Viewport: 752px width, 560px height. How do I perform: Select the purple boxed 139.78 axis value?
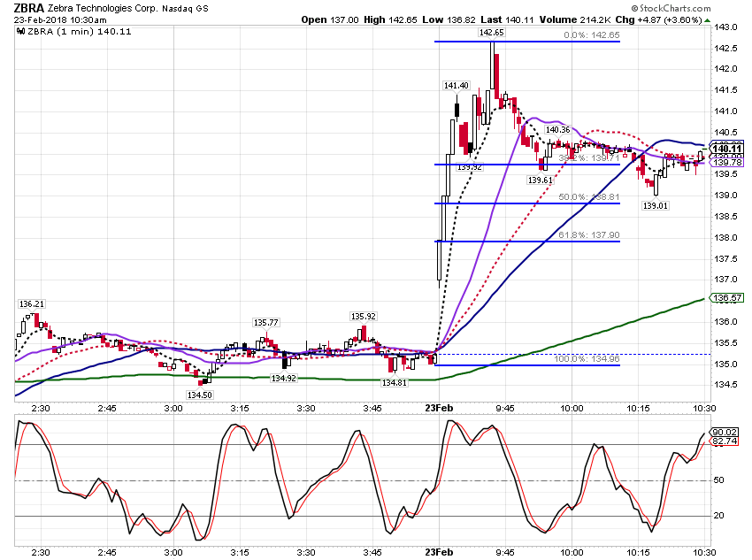pyautogui.click(x=727, y=163)
